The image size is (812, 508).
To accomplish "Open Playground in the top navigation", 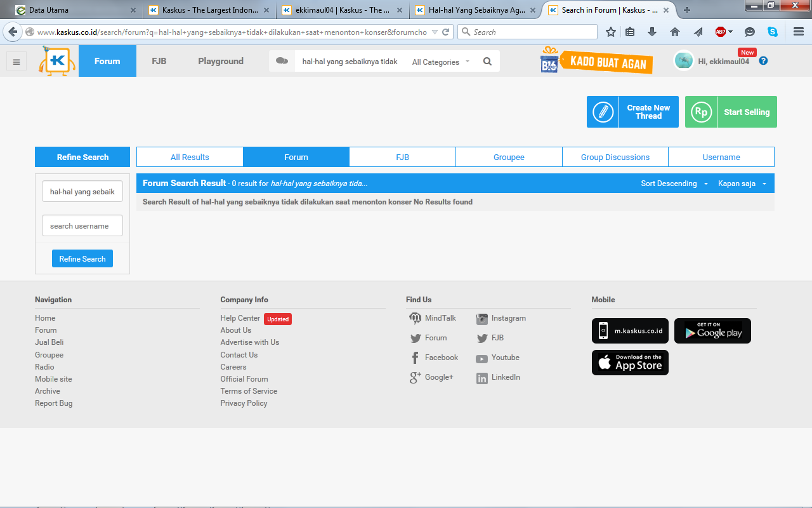I will pyautogui.click(x=221, y=61).
